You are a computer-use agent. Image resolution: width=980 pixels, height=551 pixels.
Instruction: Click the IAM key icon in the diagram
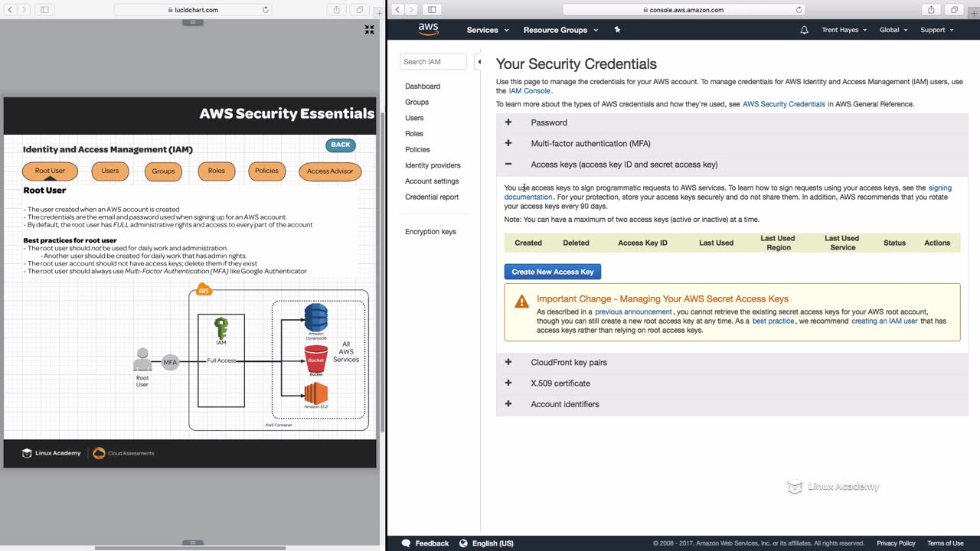(x=221, y=328)
